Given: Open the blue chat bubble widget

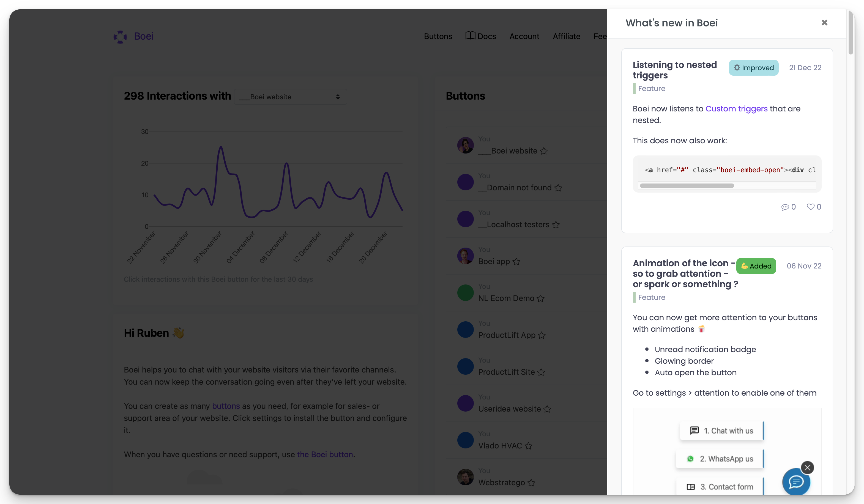Looking at the screenshot, I should [x=796, y=482].
